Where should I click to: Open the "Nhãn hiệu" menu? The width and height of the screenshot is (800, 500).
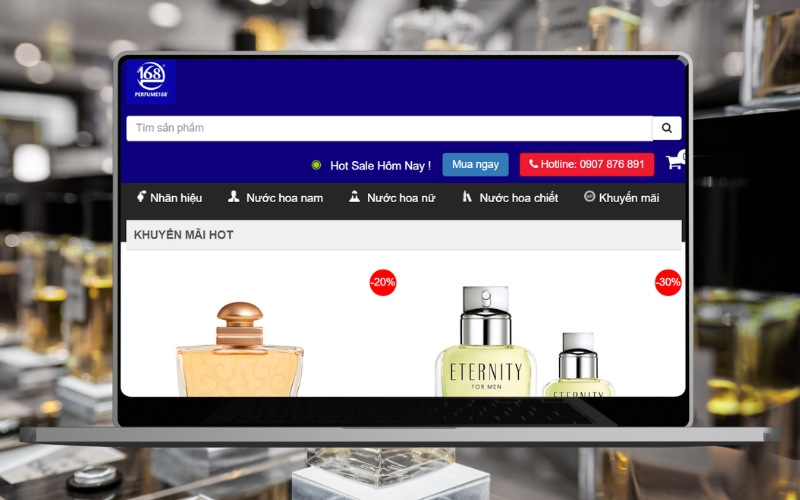(x=169, y=197)
